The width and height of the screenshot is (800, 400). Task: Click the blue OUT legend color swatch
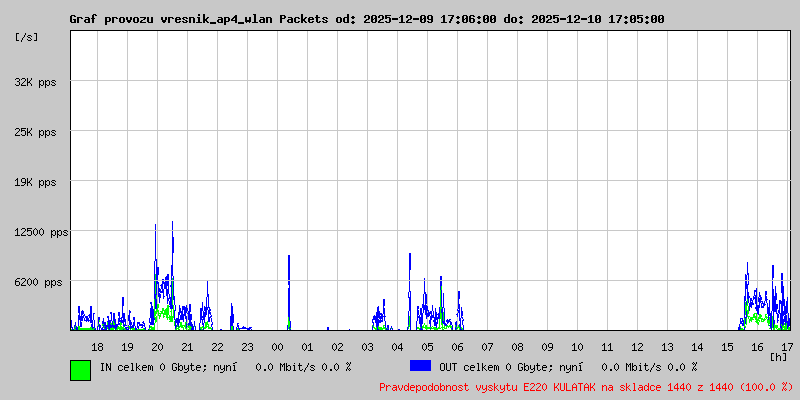(x=420, y=366)
